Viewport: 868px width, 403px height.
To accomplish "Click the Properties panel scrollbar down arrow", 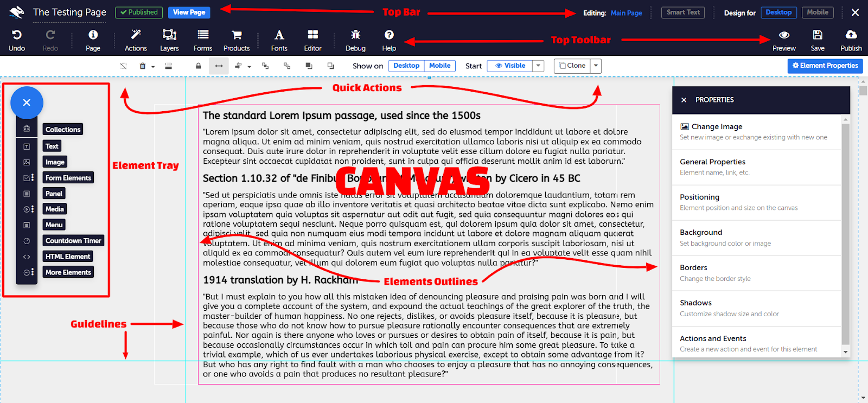I will 845,352.
